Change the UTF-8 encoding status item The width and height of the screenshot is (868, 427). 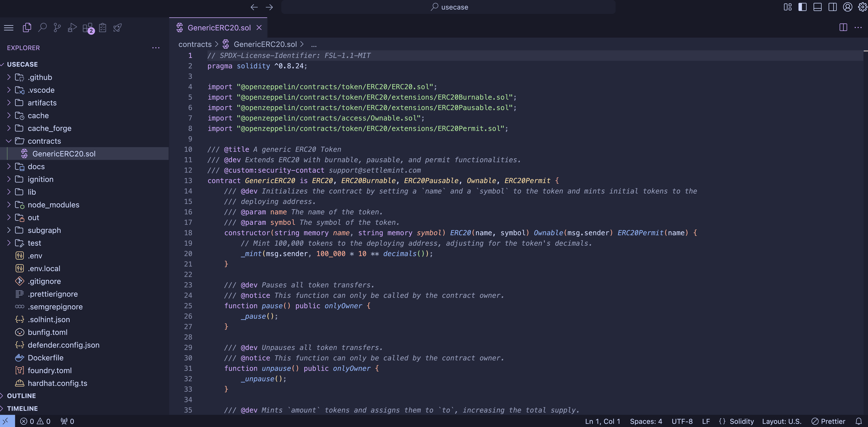point(682,422)
